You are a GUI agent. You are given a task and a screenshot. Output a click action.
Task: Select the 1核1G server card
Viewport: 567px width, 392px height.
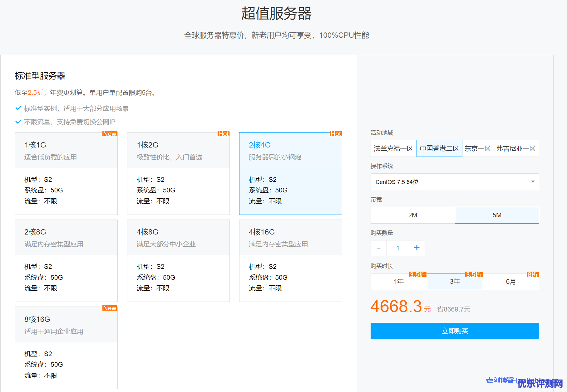point(66,173)
